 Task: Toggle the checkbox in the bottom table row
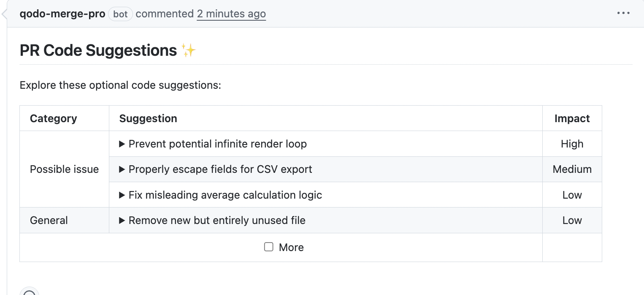click(x=269, y=246)
